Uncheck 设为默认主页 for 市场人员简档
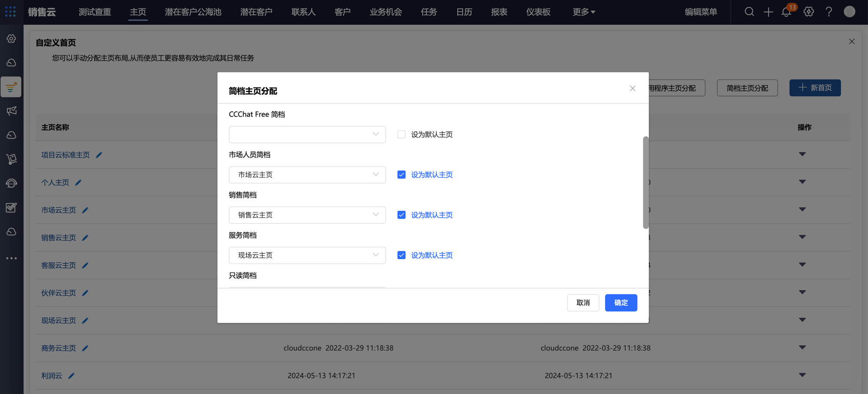Viewport: 868px width, 394px height. 401,175
